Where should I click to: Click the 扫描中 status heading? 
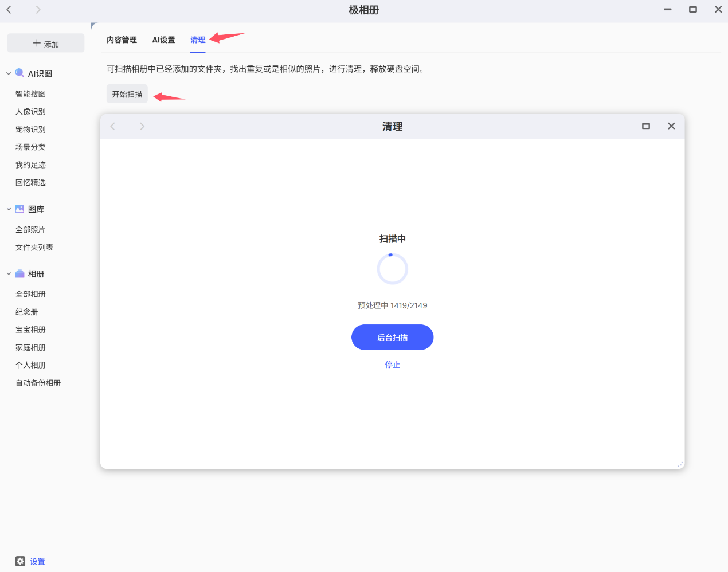coord(393,238)
